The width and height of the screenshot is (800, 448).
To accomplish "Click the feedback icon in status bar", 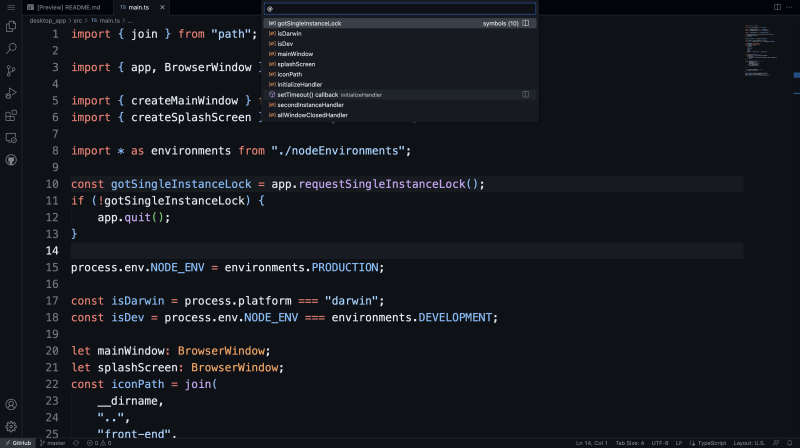I will pos(776,443).
